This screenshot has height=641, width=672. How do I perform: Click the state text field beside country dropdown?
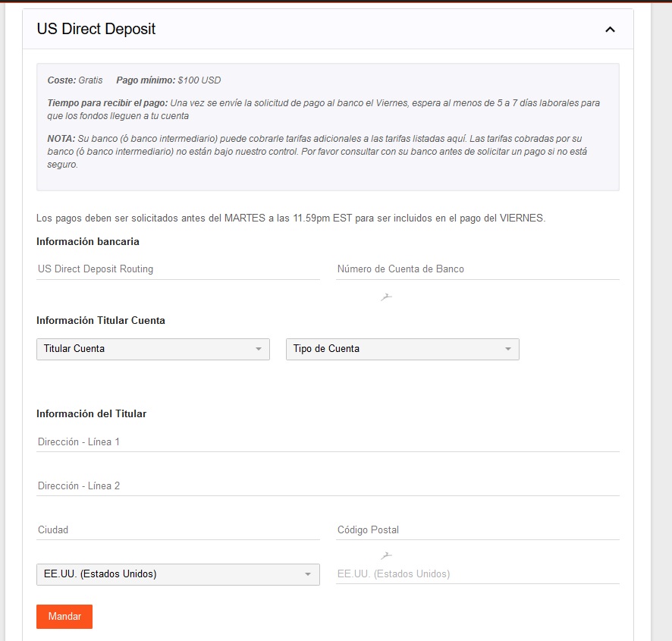coord(477,574)
